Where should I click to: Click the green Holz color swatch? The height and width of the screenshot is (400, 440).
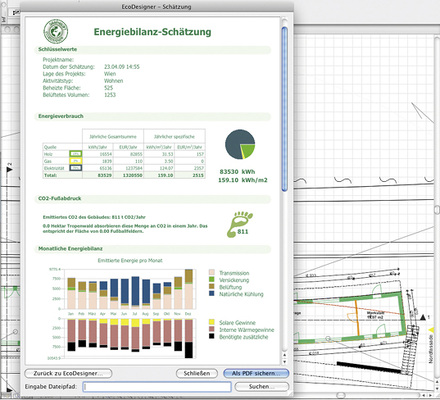[76, 154]
